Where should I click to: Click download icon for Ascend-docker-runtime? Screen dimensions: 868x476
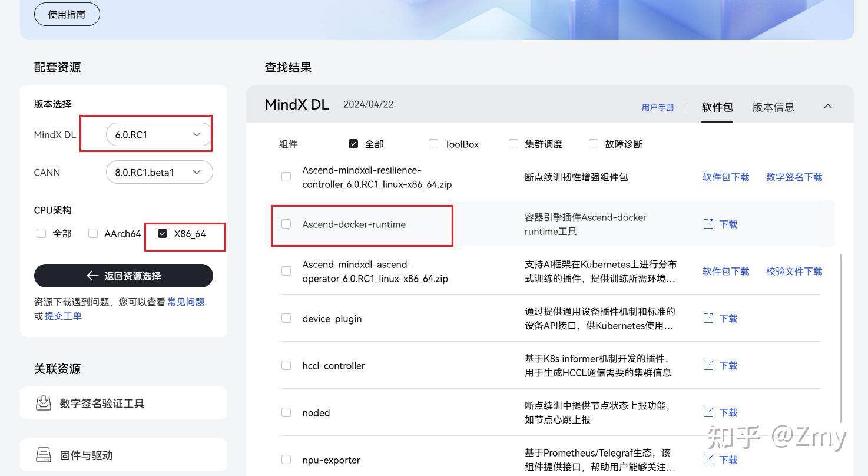[708, 224]
